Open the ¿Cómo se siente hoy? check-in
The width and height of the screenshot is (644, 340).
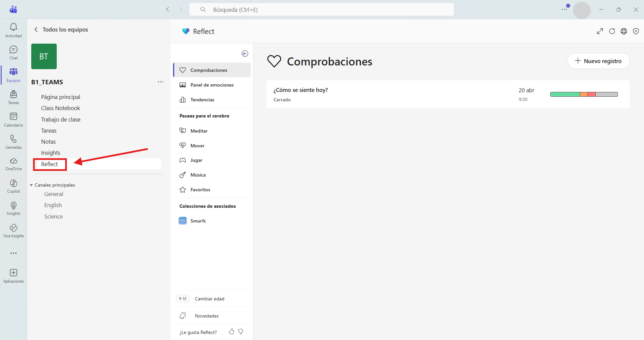click(448, 94)
